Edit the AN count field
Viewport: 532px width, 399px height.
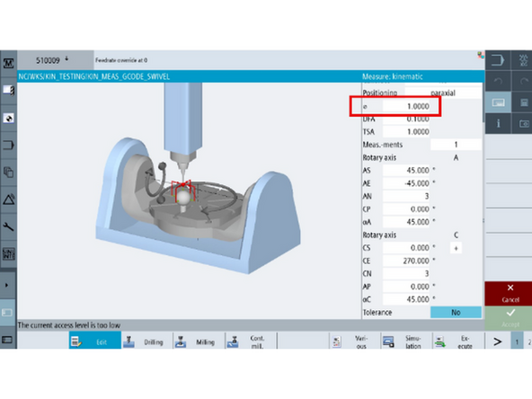coord(406,196)
